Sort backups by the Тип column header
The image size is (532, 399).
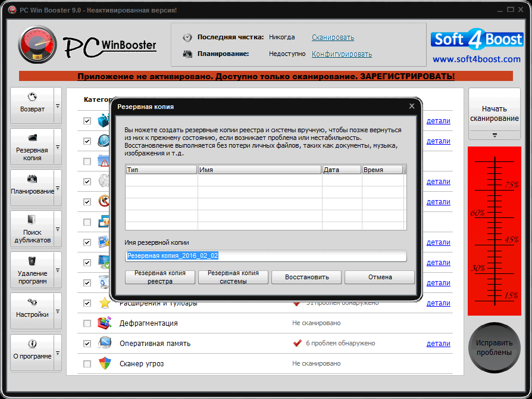pyautogui.click(x=161, y=170)
